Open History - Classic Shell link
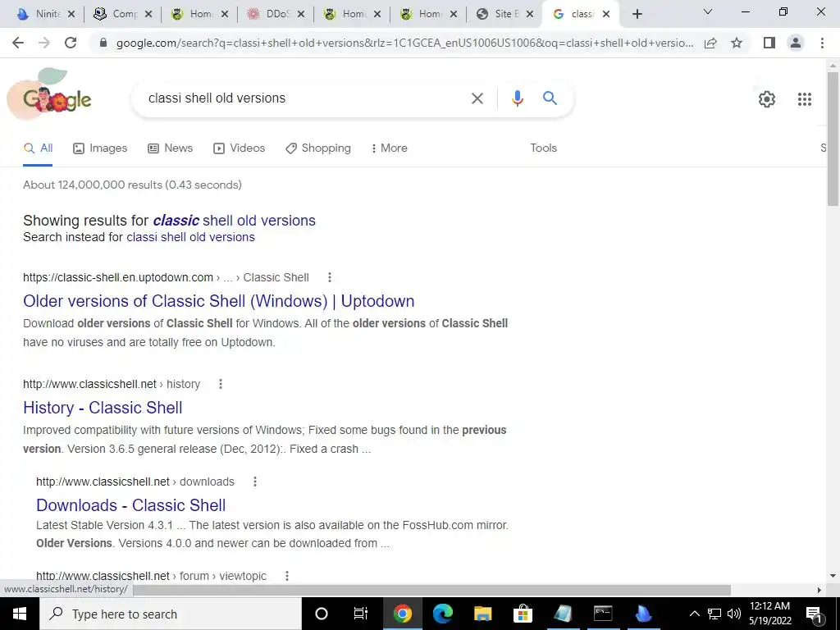Viewport: 840px width, 630px height. tap(103, 408)
